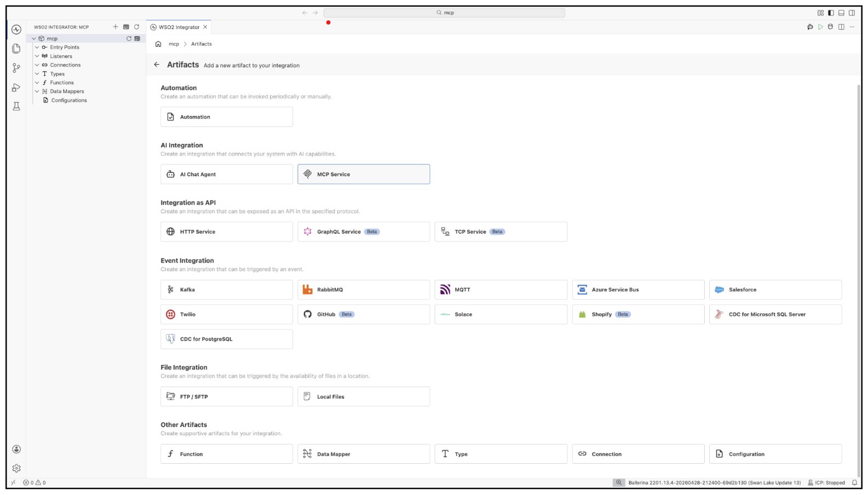Choose the Twilio event integration
The width and height of the screenshot is (868, 495).
(227, 314)
